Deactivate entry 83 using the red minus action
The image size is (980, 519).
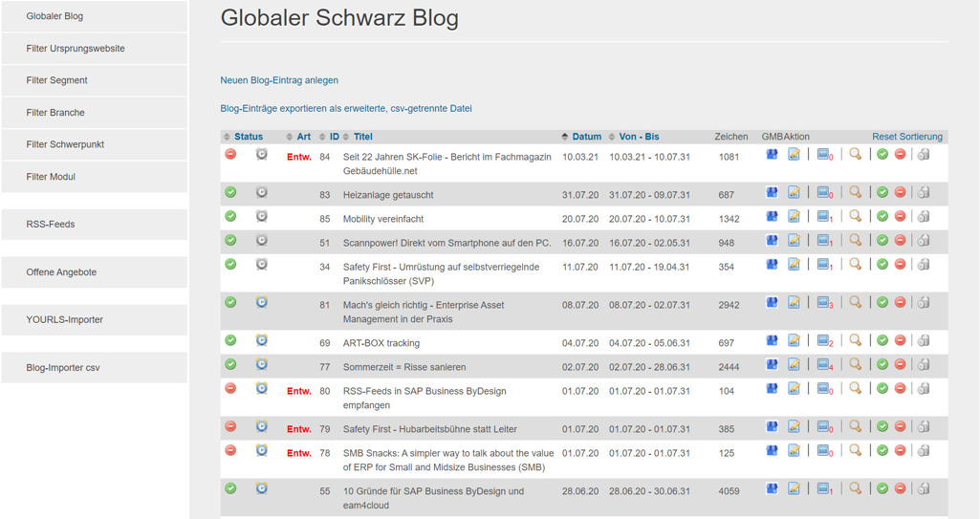900,193
